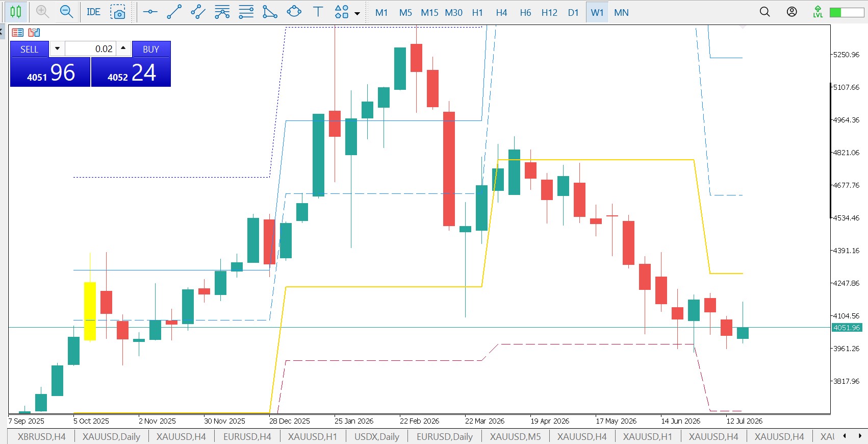Toggle the one-click trading panel icon

point(18,33)
